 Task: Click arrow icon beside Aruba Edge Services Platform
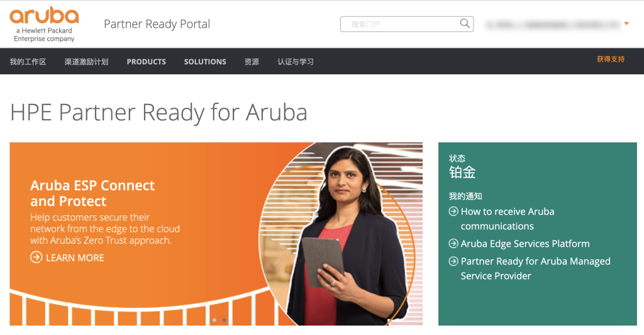pos(453,243)
